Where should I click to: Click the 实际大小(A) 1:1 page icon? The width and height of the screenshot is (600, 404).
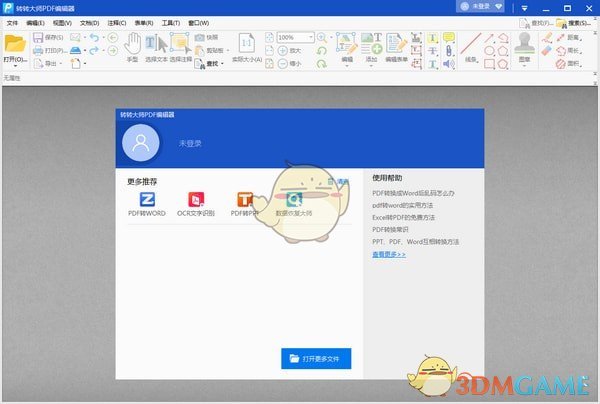tap(247, 44)
